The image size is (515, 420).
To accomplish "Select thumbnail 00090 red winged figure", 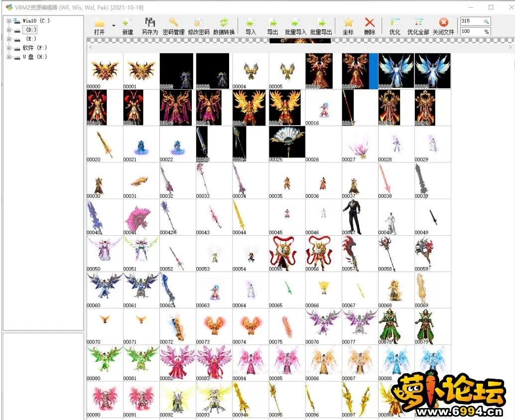I will click(105, 399).
